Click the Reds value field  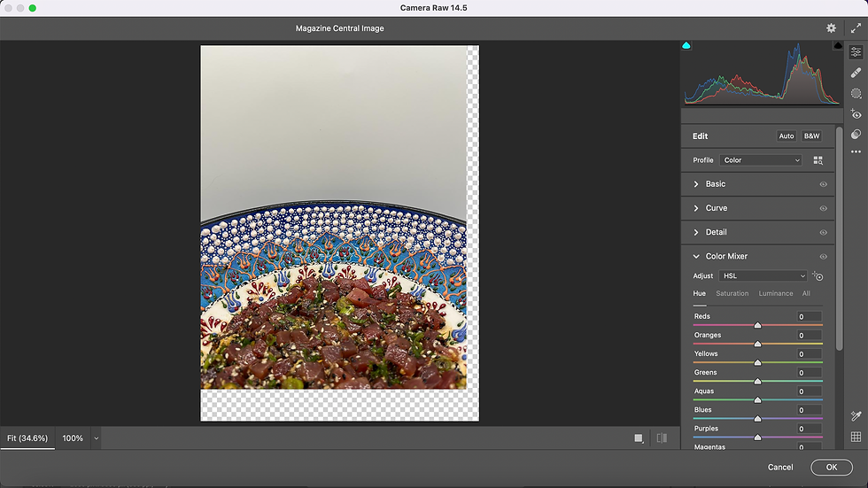point(810,316)
